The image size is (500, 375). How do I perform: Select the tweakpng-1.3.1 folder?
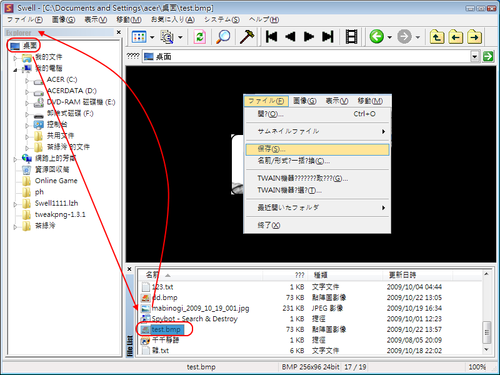[x=60, y=215]
